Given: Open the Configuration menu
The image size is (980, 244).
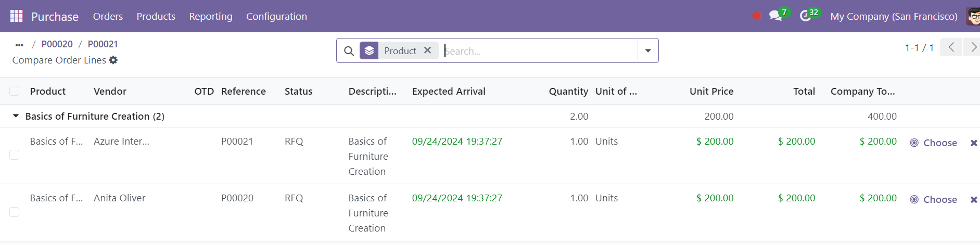Looking at the screenshot, I should click(276, 16).
